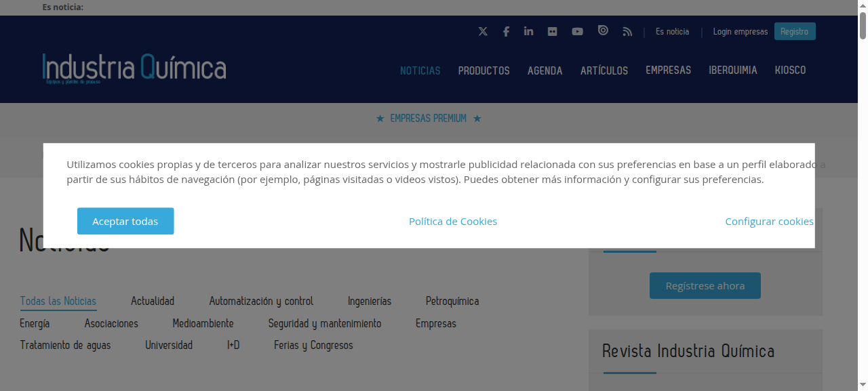The image size is (868, 391).
Task: Click the Registro button in header
Action: (795, 31)
